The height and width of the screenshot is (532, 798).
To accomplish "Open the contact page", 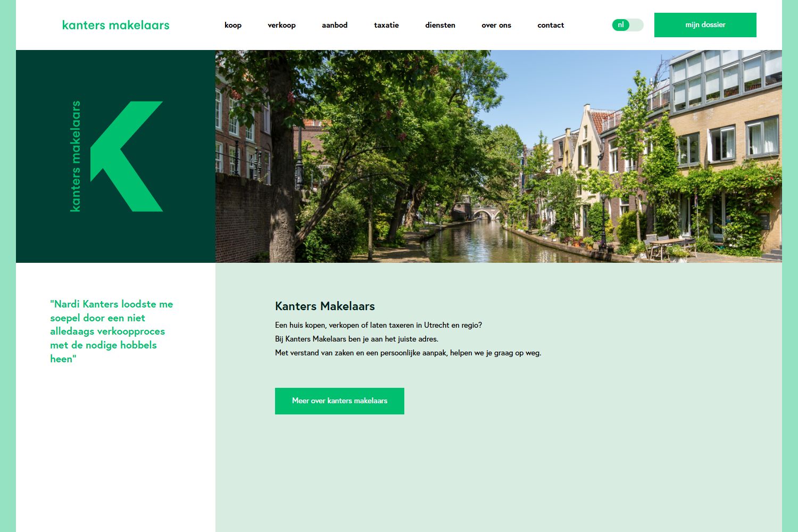I will click(551, 25).
